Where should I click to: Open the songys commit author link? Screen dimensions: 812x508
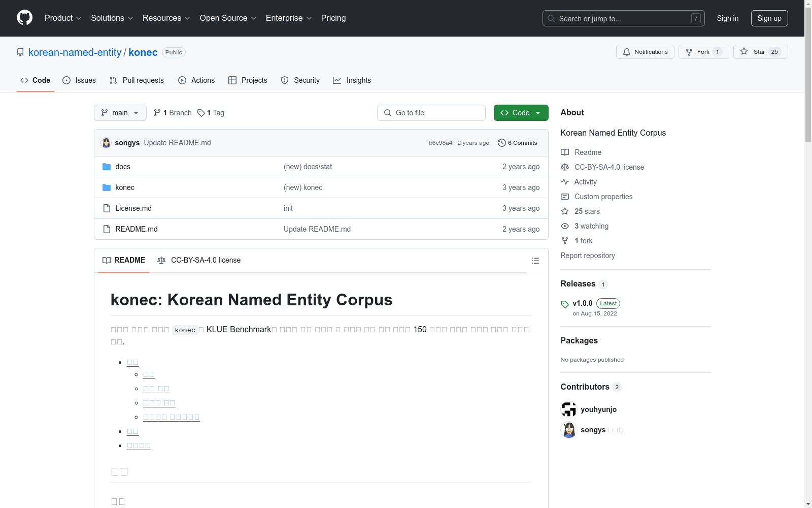click(x=127, y=143)
